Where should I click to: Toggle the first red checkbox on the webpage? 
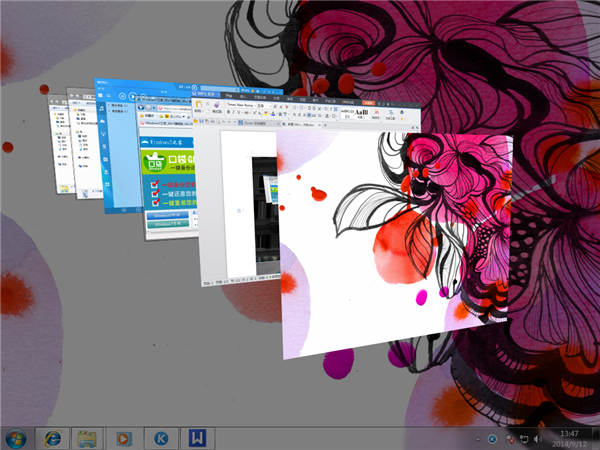155,184
